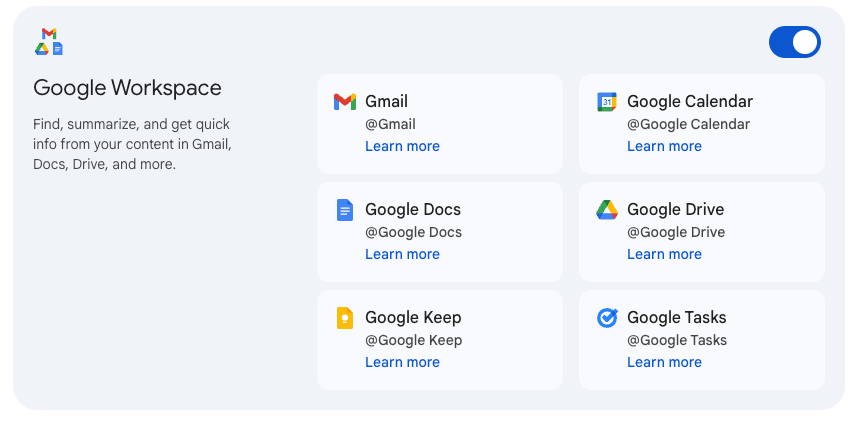Click the @Google Keep handle text
This screenshot has width=860, height=421.
(413, 340)
